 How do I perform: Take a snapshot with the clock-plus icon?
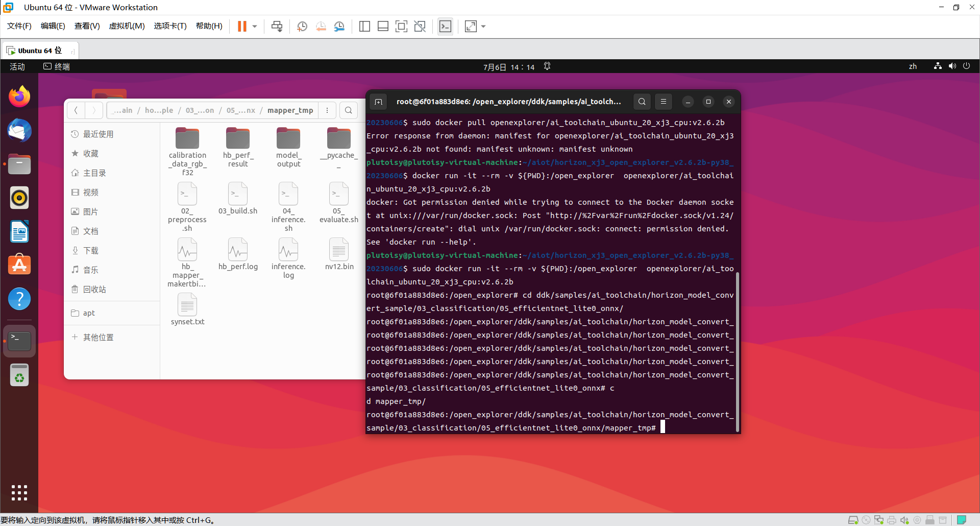tap(302, 26)
